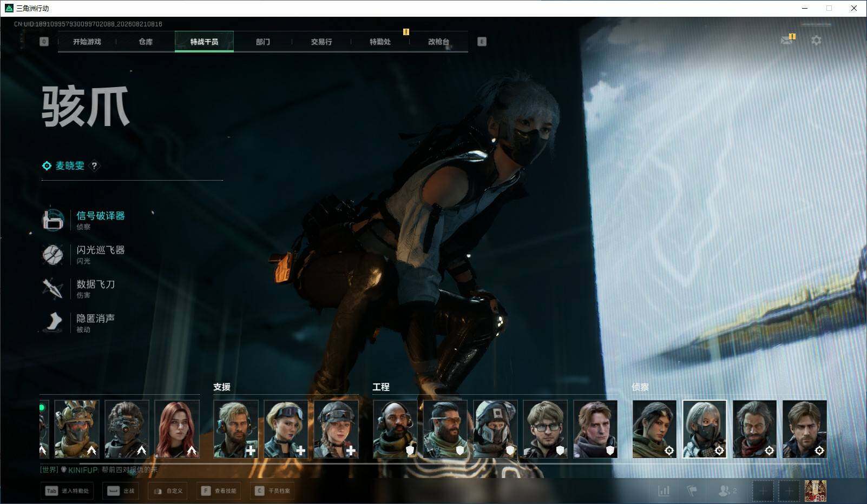Minimize the 三角洲行动 window
867x504 pixels.
[805, 8]
